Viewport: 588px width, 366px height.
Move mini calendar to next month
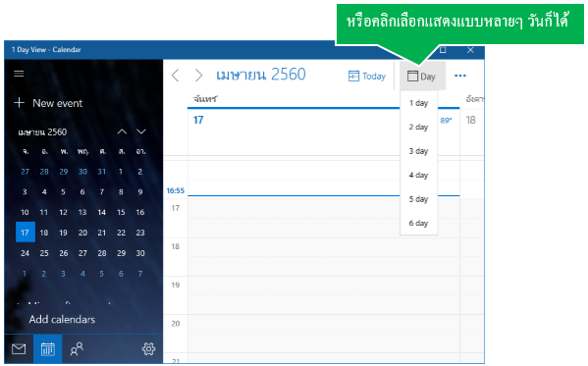tap(141, 131)
